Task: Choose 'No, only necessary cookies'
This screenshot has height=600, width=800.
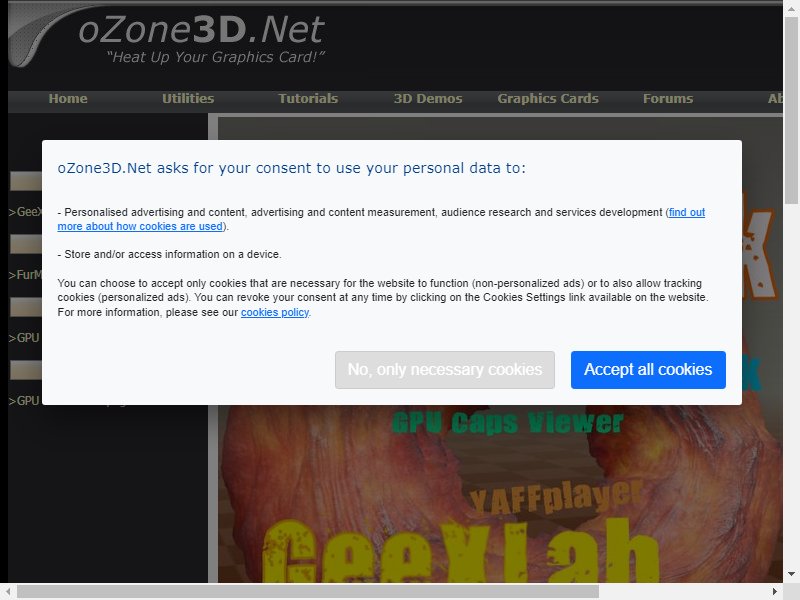Action: click(445, 369)
